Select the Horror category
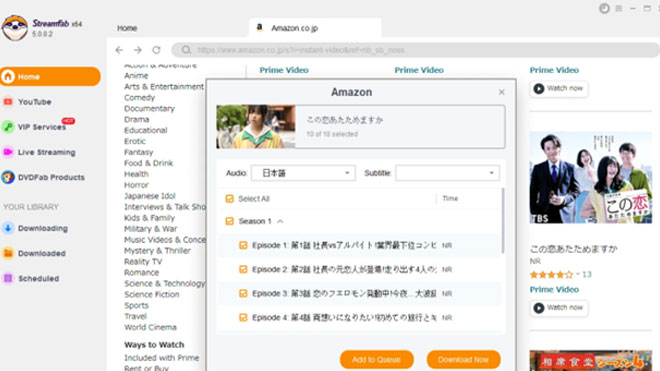This screenshot has width=660, height=371. 136,185
